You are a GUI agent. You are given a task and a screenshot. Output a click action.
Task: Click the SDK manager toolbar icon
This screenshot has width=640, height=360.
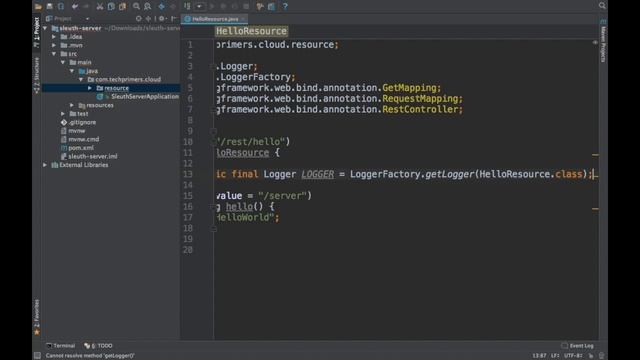271,6
